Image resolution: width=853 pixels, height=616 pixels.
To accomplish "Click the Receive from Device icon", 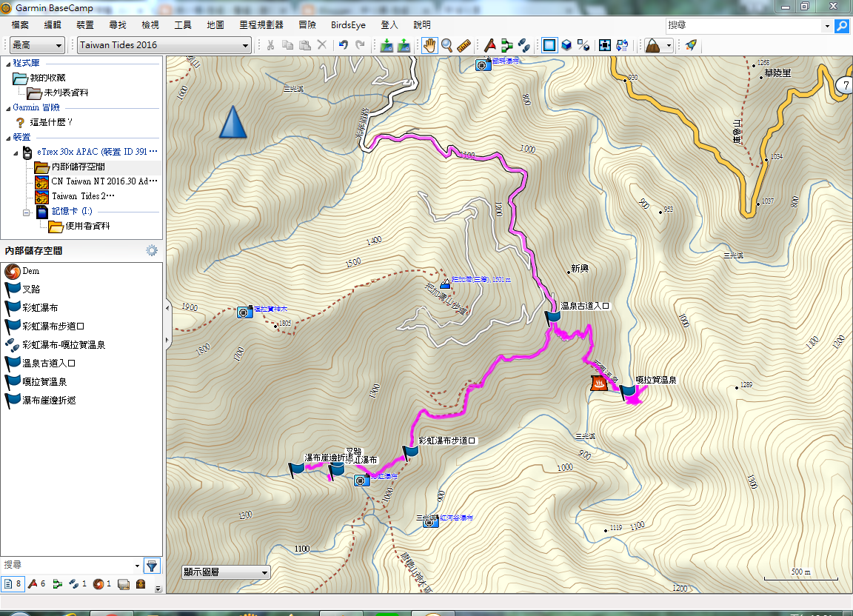I will pos(404,45).
